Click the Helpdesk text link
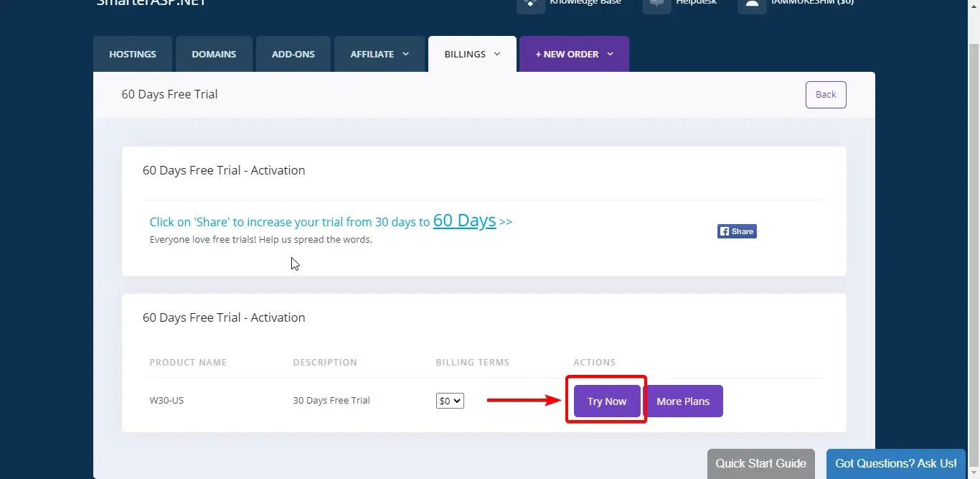The image size is (980, 479). (696, 3)
